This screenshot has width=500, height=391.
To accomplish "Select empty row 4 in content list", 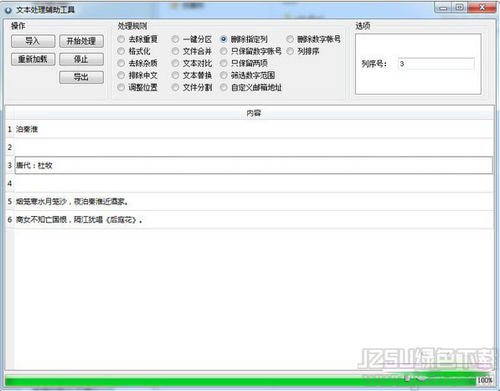I will coord(254,183).
